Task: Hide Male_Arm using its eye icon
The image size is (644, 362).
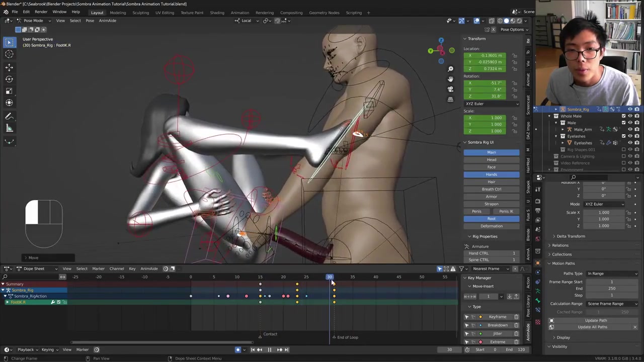Action: (630, 129)
